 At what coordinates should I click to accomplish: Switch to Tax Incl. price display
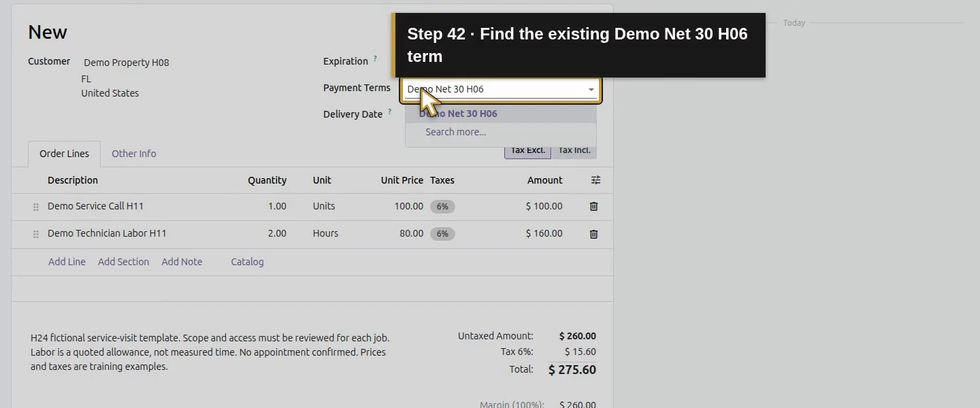[x=574, y=150]
